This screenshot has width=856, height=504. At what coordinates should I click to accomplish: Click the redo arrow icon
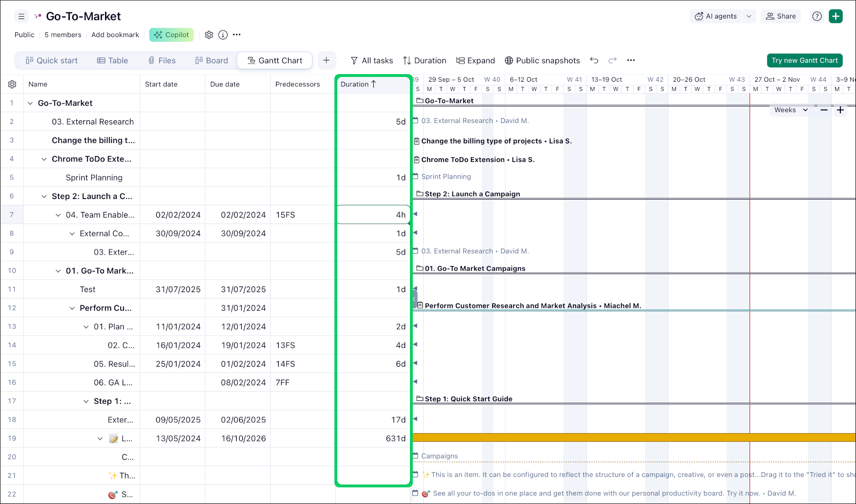612,60
